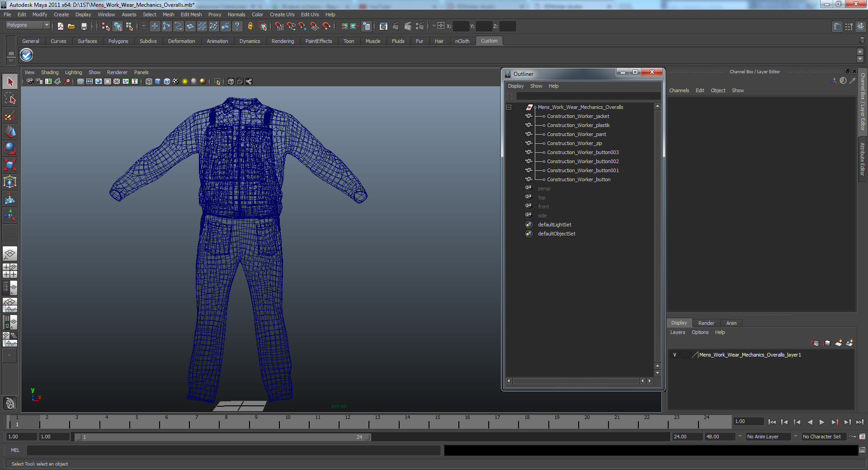Enable snap to grids magnet icon

tap(279, 26)
